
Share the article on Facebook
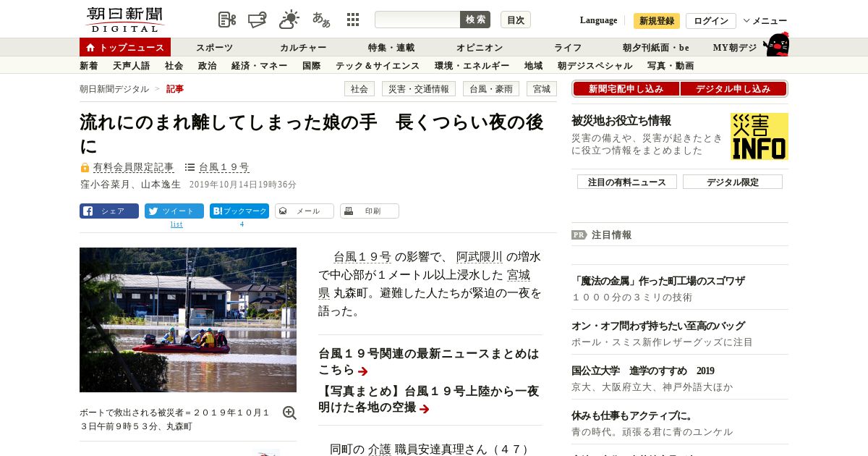point(109,211)
